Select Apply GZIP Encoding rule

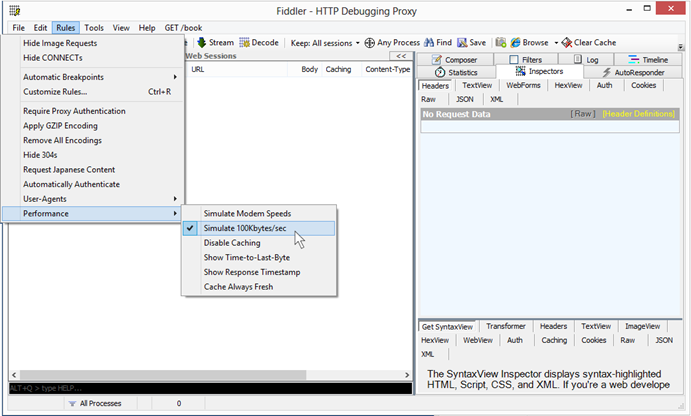point(93,126)
